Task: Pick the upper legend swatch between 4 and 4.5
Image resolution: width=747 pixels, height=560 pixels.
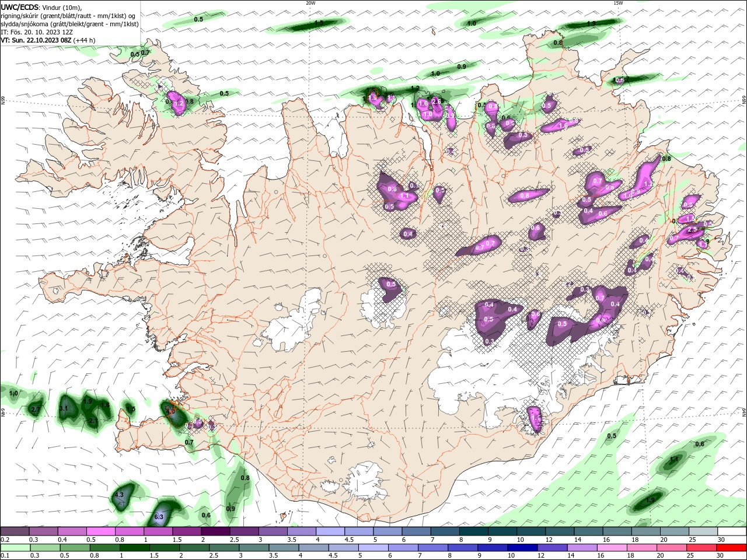Action: point(330,531)
